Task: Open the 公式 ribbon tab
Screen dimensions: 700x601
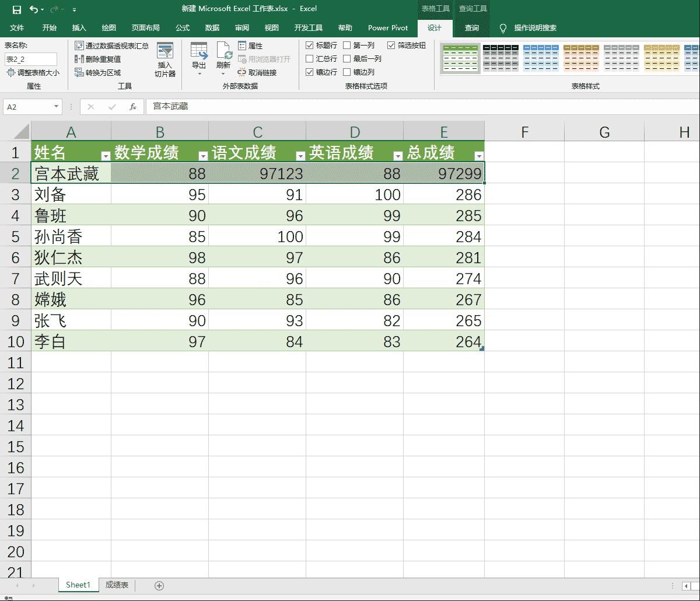Action: (183, 27)
